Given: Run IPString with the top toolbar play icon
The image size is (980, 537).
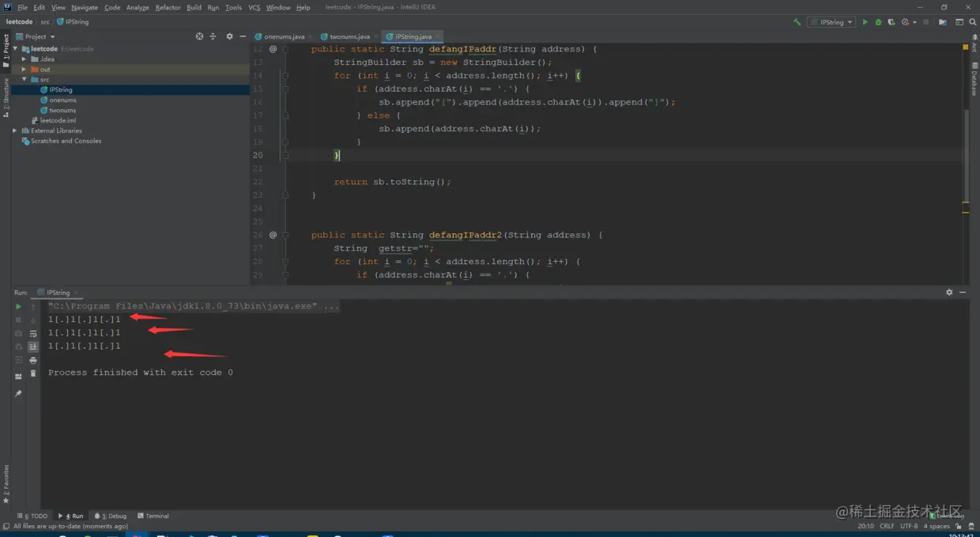Looking at the screenshot, I should (x=865, y=22).
